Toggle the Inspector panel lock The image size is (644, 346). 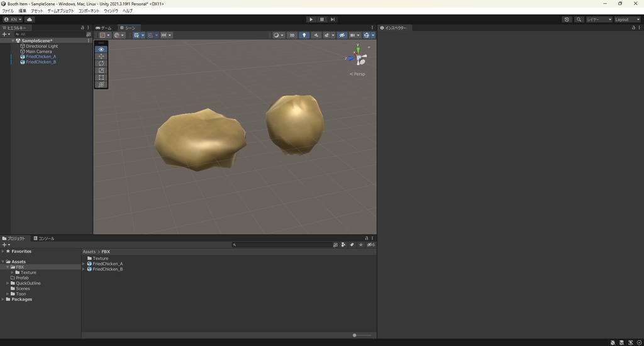(x=633, y=28)
